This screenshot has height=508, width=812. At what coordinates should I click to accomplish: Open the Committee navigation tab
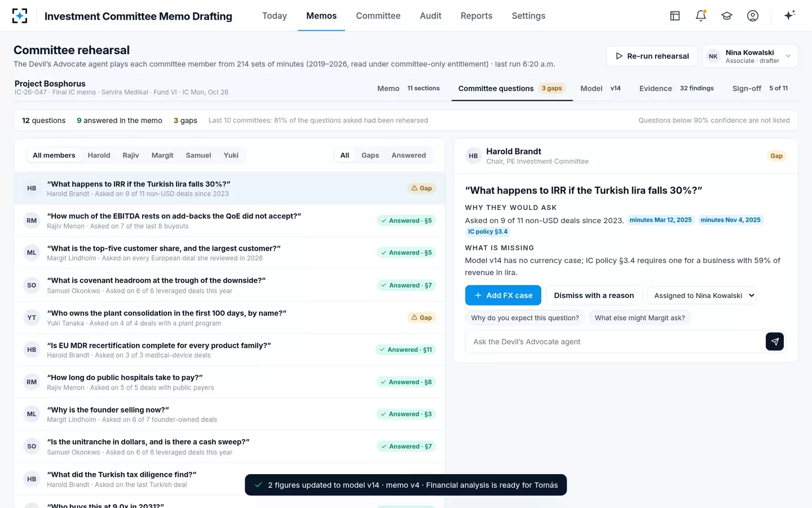point(378,16)
